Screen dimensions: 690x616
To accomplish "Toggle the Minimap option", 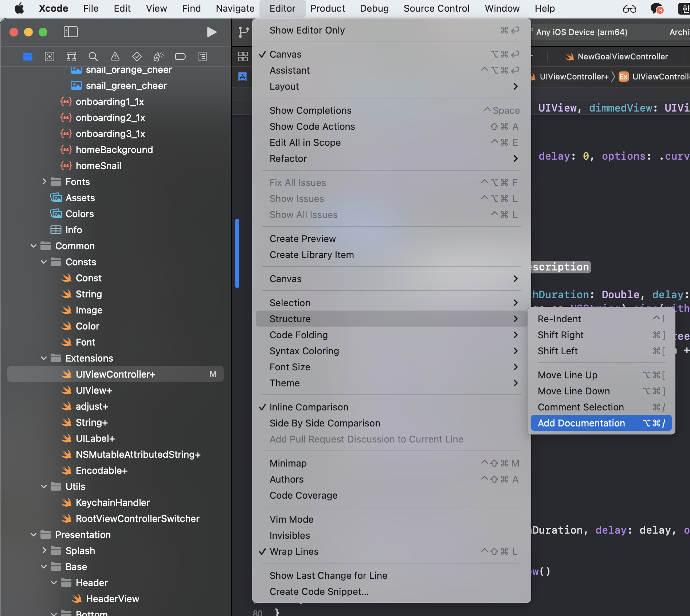I will tap(391, 463).
